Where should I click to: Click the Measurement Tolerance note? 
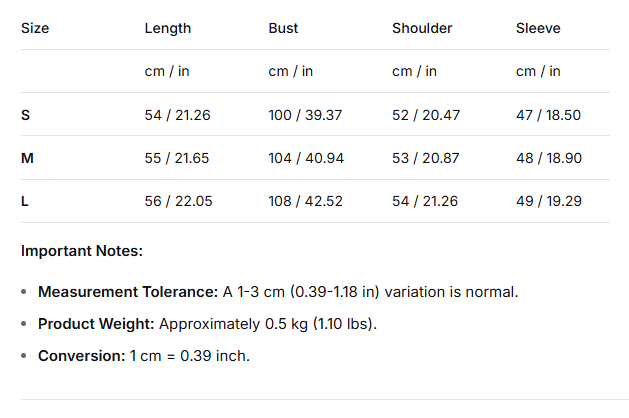click(278, 292)
